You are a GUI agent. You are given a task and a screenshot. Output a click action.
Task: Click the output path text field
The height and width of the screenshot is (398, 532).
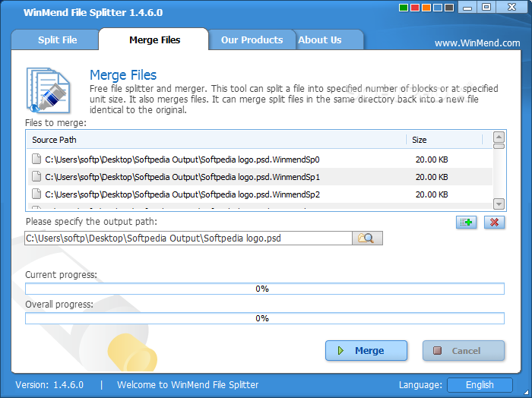(x=188, y=238)
